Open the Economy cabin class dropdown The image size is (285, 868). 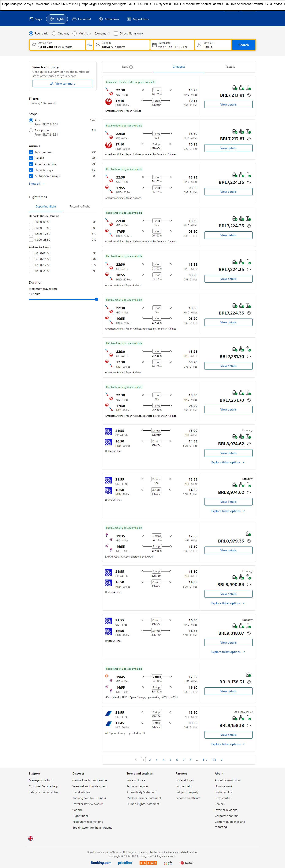pos(102,33)
